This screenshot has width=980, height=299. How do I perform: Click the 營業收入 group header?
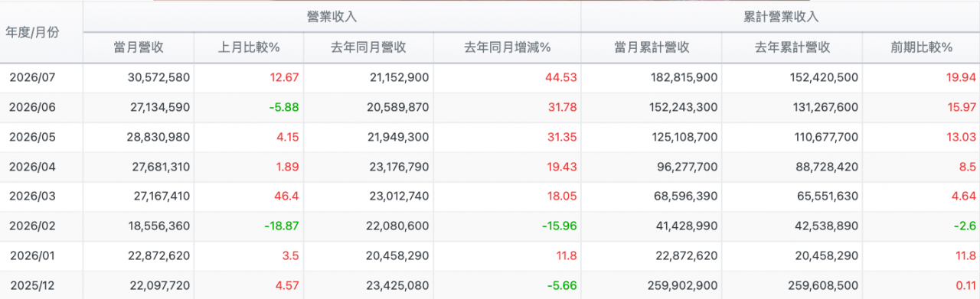pyautogui.click(x=332, y=16)
